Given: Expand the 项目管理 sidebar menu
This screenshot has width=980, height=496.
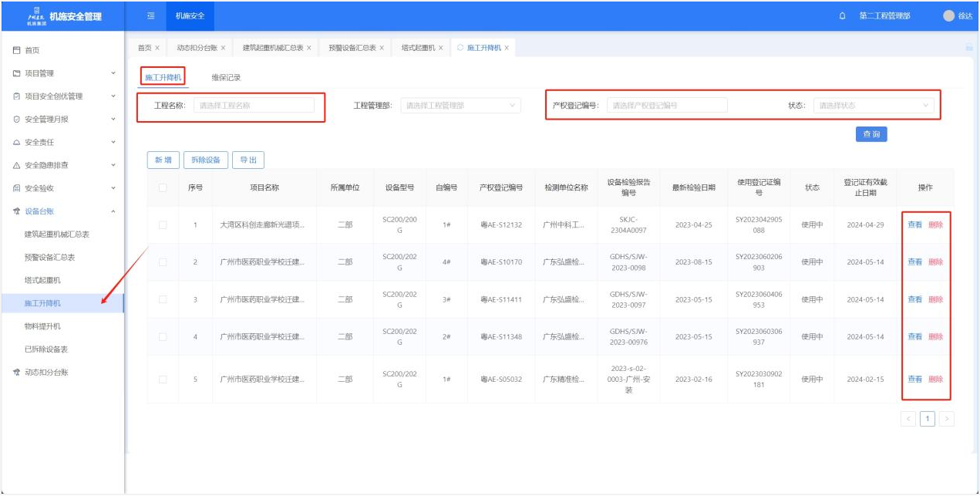Looking at the screenshot, I should pos(62,73).
